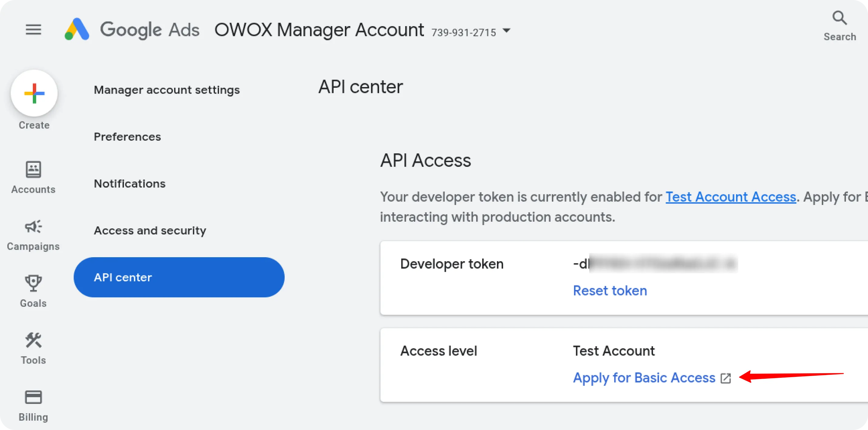Expand the OWOX Manager Account dropdown
The height and width of the screenshot is (430, 868).
[x=507, y=31]
